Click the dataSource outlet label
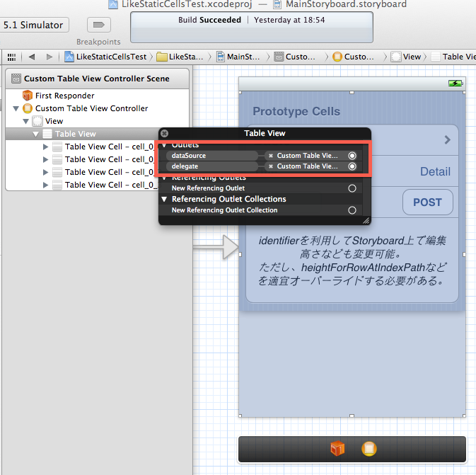476x475 pixels. click(189, 156)
